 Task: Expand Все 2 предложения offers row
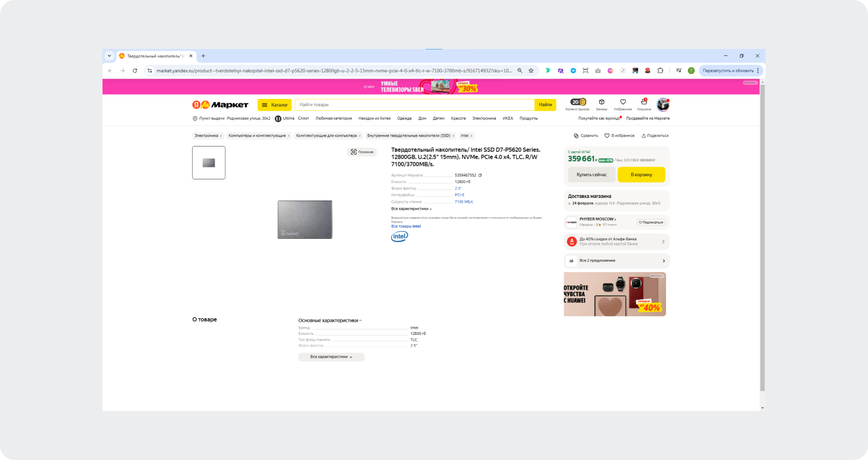coord(616,261)
